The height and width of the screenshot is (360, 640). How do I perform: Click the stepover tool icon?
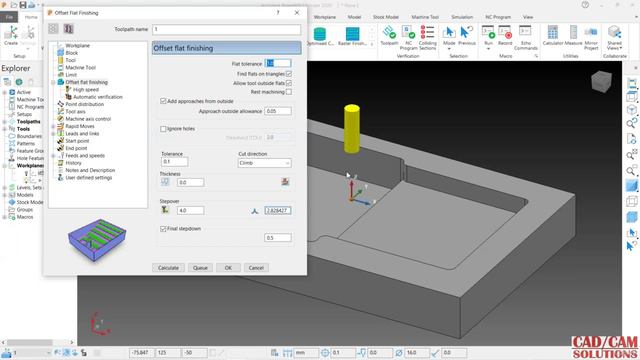click(x=165, y=210)
